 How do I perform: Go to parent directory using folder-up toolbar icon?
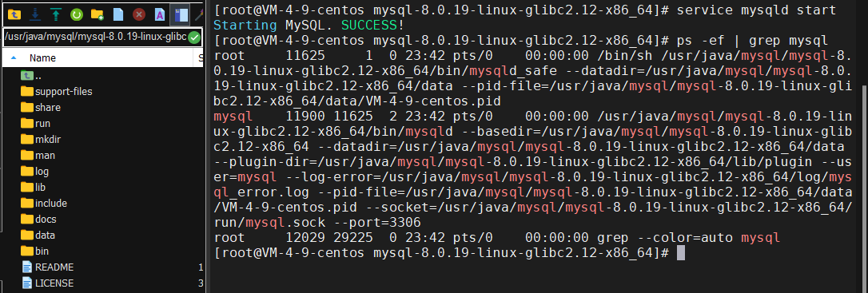pos(14,14)
